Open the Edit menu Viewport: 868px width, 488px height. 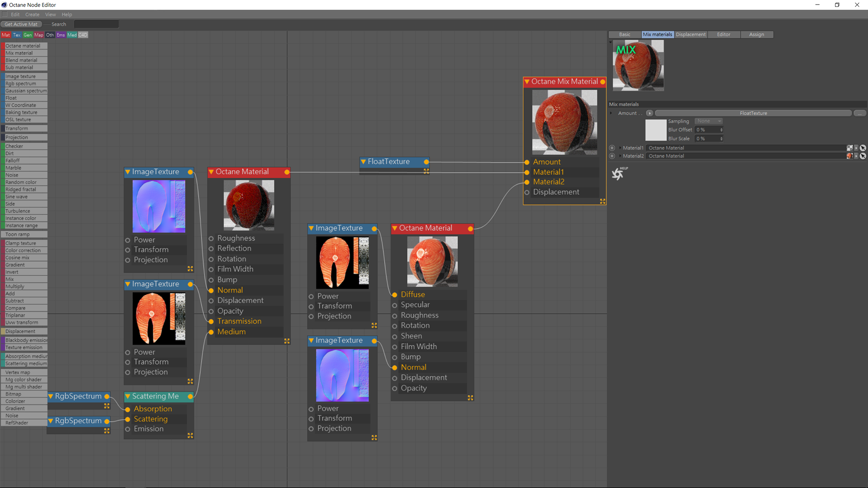[x=15, y=14]
